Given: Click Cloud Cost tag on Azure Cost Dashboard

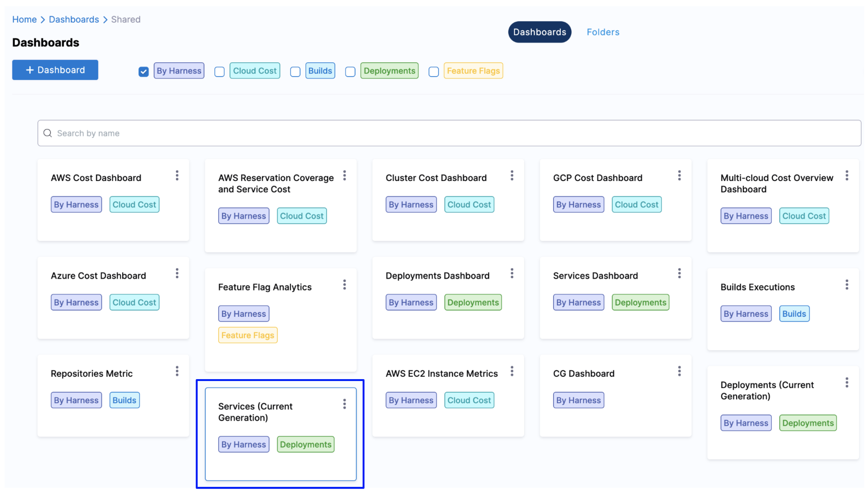Looking at the screenshot, I should pos(135,303).
